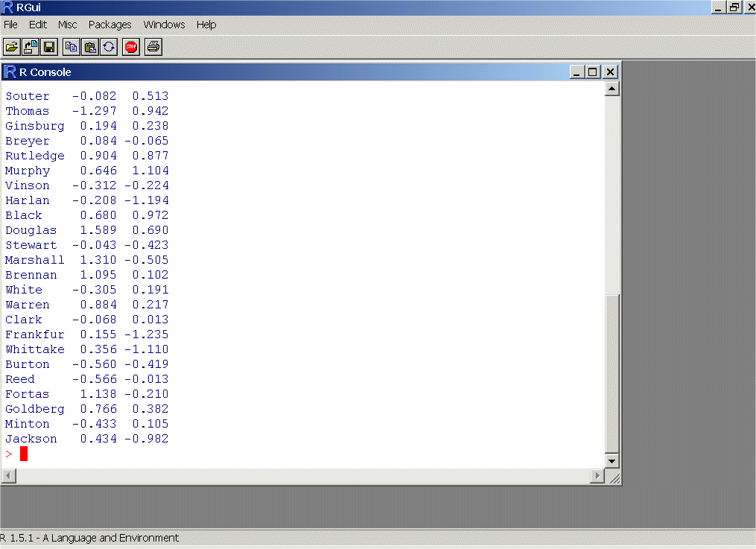This screenshot has width=756, height=549.
Task: Open the File menu
Action: (10, 25)
